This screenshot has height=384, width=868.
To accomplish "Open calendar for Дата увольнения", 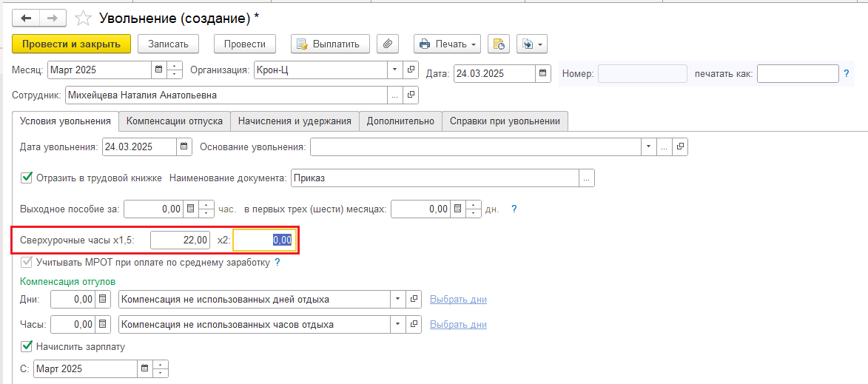I will tap(184, 146).
